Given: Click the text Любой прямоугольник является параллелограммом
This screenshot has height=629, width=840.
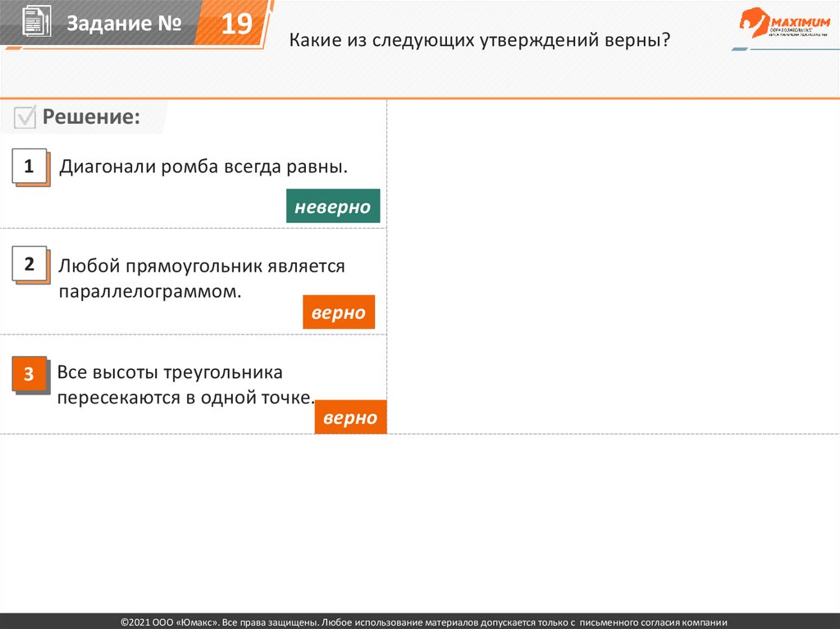Looking at the screenshot, I should pos(202,279).
